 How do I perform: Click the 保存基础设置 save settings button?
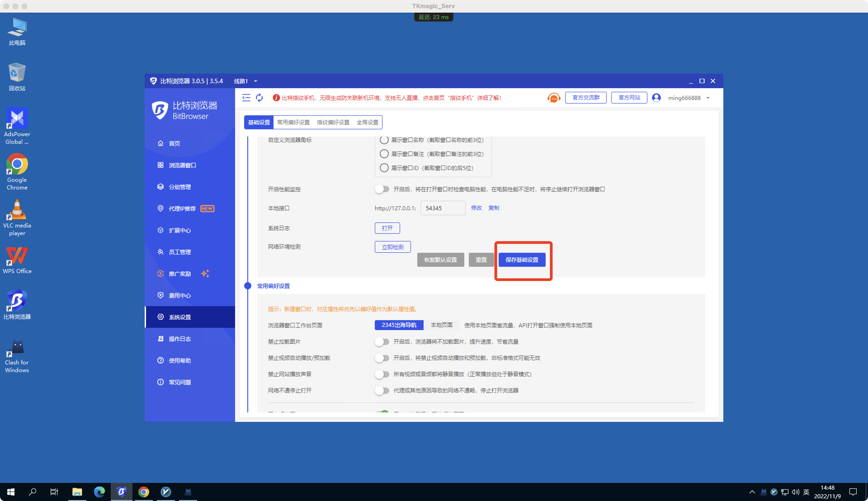click(522, 260)
